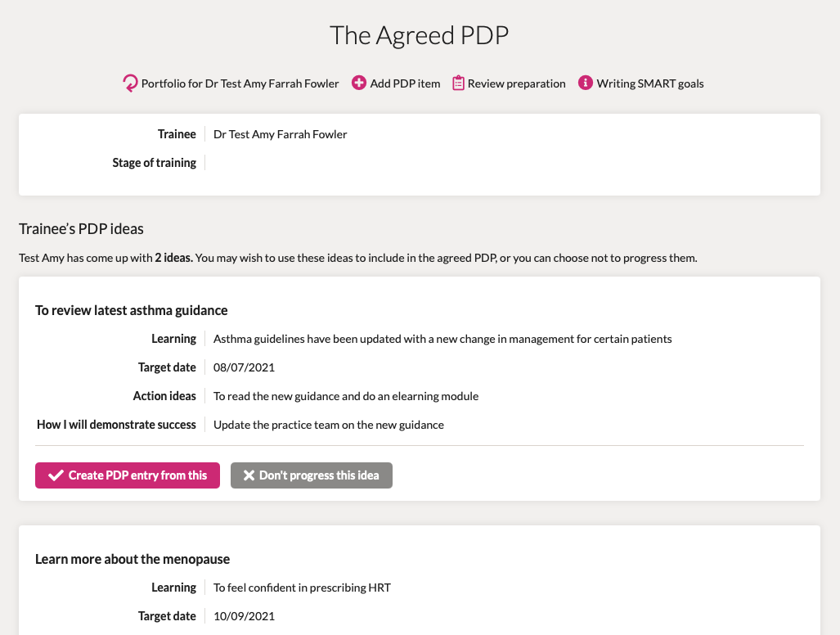This screenshot has height=635, width=840.
Task: Click the target date 08/07/2021
Action: 244,367
